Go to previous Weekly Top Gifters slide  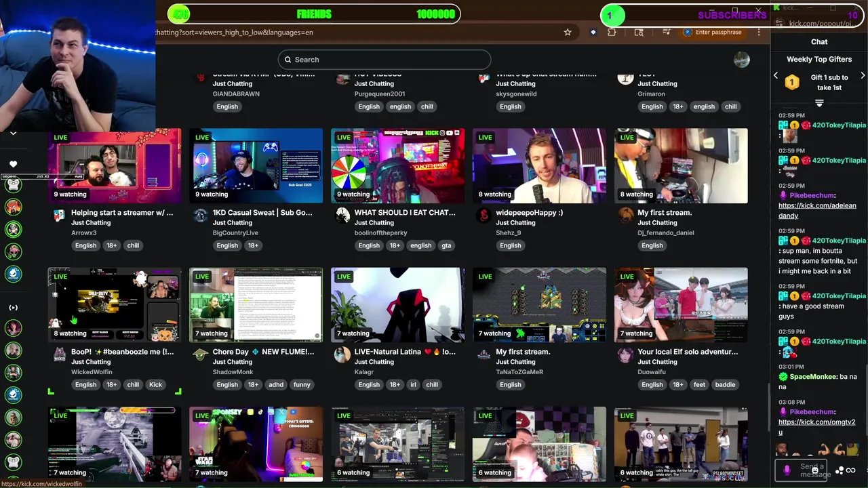point(776,76)
